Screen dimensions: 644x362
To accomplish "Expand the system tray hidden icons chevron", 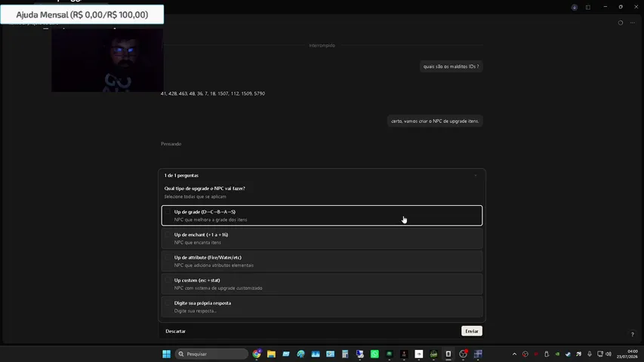I will coord(514,354).
